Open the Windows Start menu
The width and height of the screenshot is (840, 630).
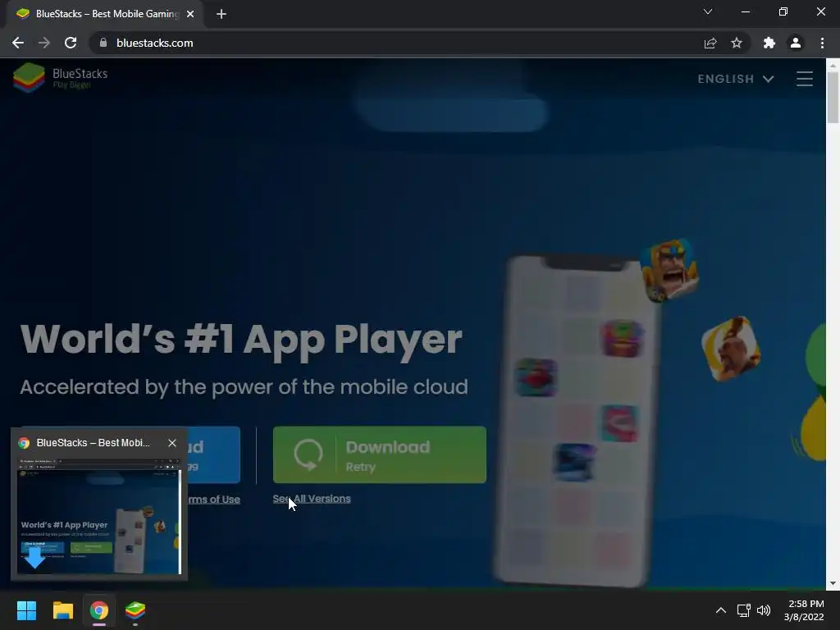pyautogui.click(x=26, y=610)
